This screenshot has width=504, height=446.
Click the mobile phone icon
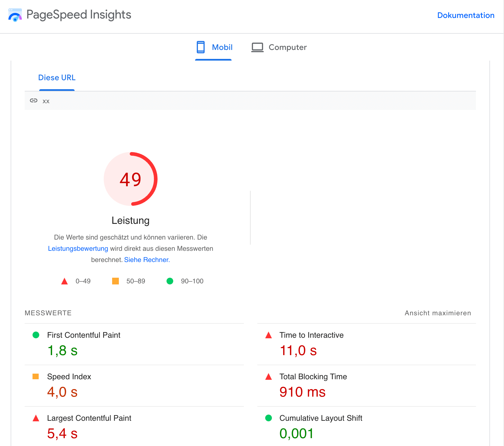click(x=200, y=47)
